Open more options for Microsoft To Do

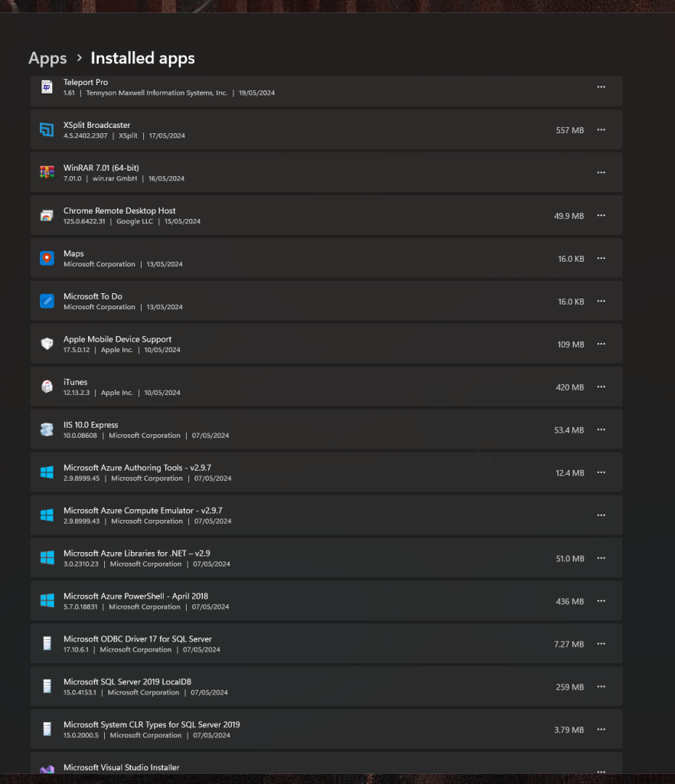tap(601, 301)
